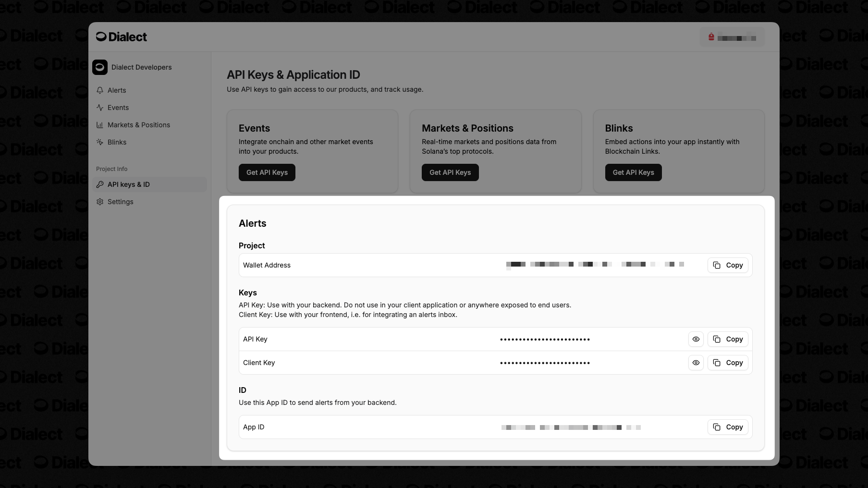Get API Keys for Blinks
The height and width of the screenshot is (488, 868).
634,172
